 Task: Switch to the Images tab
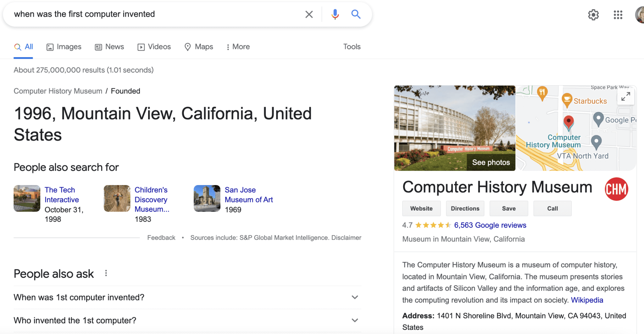click(x=64, y=47)
